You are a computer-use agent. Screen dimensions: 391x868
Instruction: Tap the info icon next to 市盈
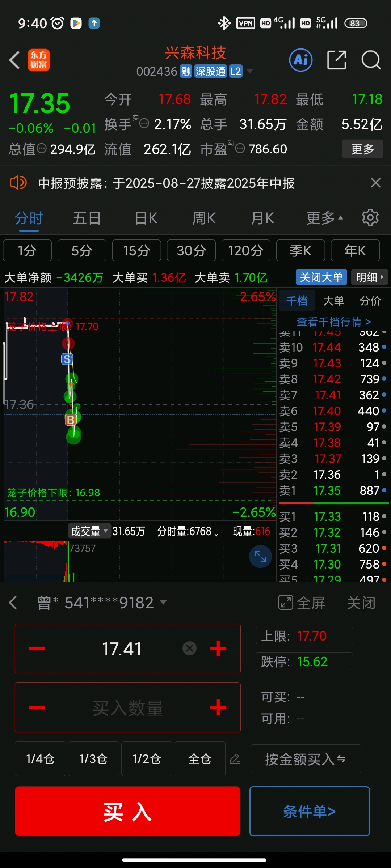coord(240,148)
